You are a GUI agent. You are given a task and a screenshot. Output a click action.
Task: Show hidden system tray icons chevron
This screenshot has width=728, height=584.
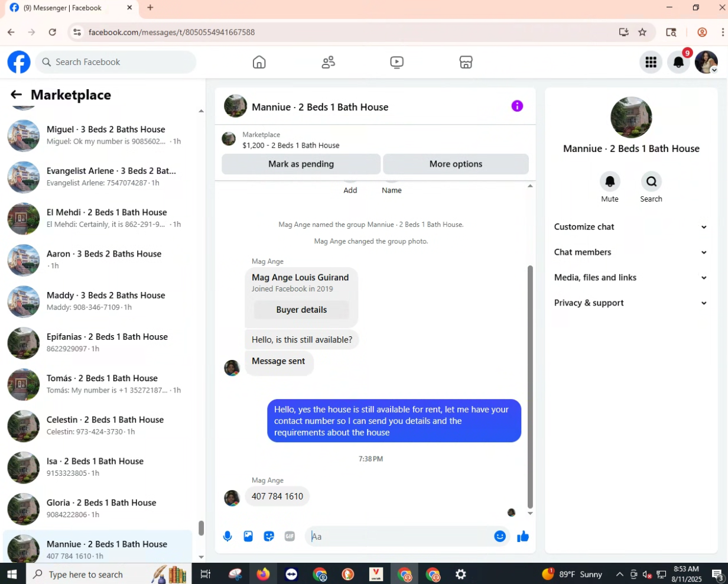[619, 574]
